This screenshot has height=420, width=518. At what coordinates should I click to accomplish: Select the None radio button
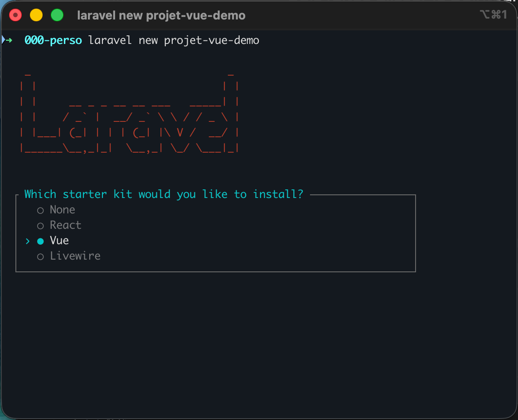[x=40, y=210]
